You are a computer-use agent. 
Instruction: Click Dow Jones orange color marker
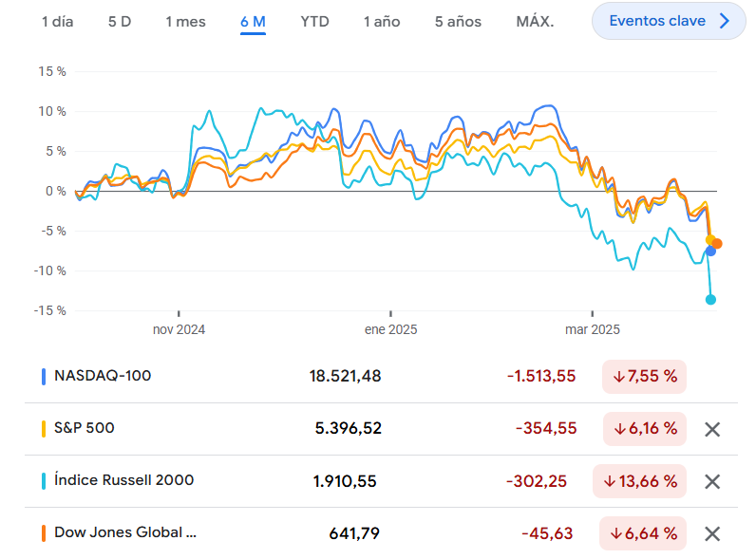(x=44, y=533)
